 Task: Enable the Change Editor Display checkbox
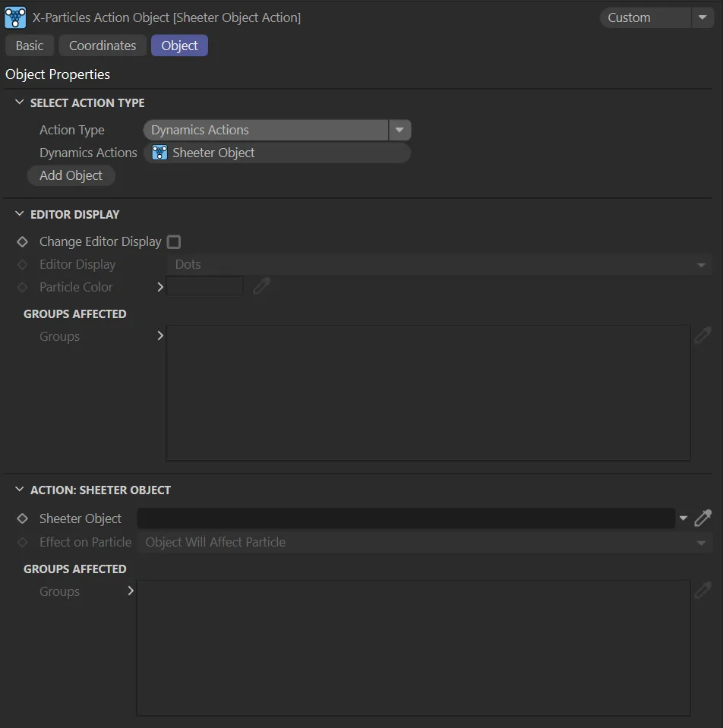click(x=174, y=241)
